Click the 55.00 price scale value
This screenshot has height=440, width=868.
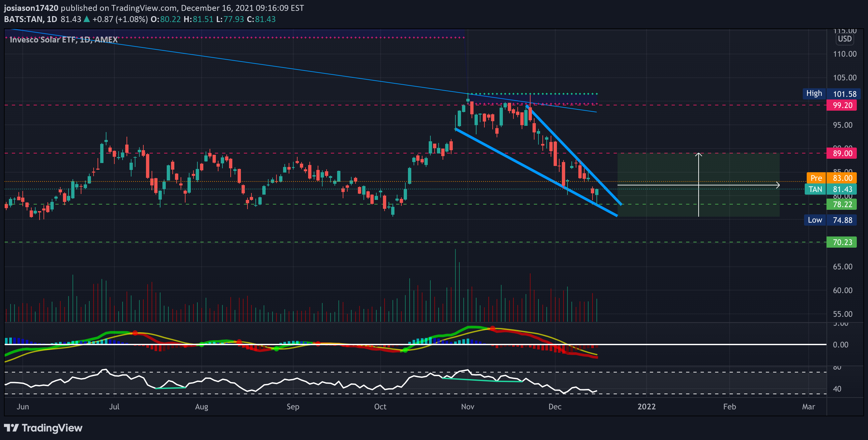[x=842, y=314]
